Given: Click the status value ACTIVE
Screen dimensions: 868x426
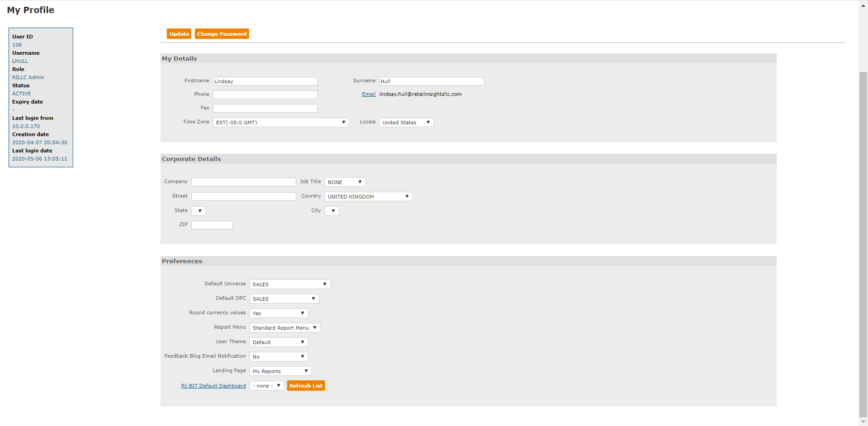Looking at the screenshot, I should point(22,94).
